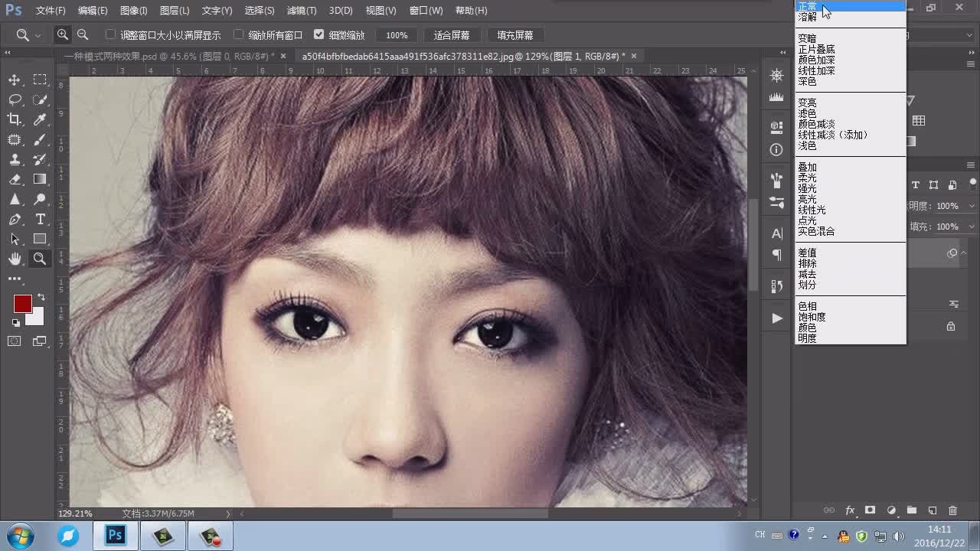
Task: Toggle 缩放所有窗口 checkbox
Action: tap(238, 34)
